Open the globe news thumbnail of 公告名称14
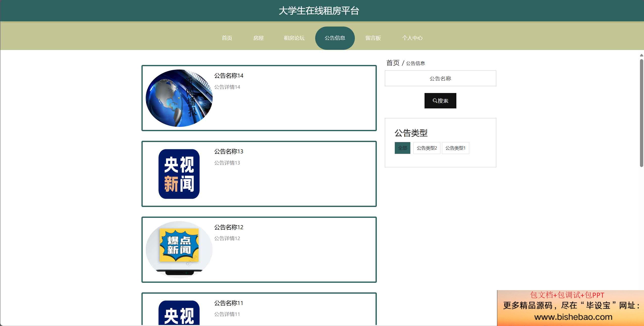Image resolution: width=644 pixels, height=326 pixels. point(179,98)
